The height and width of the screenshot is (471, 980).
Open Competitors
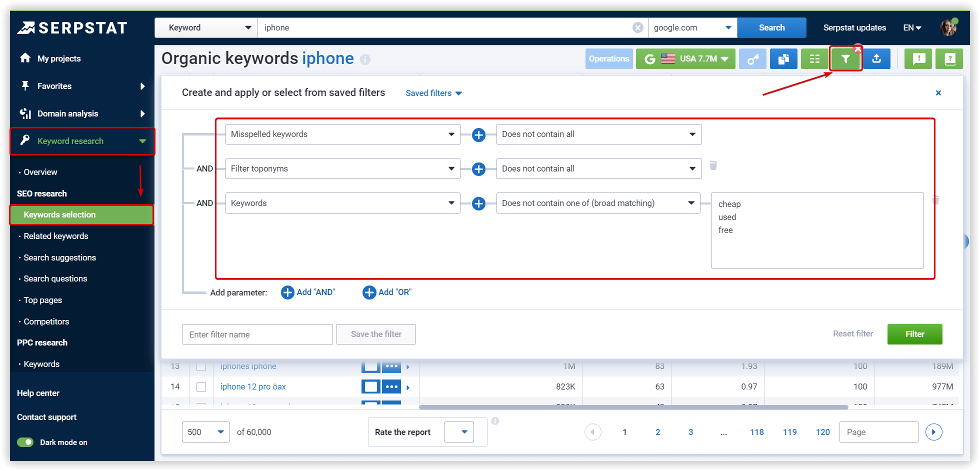[x=46, y=321]
